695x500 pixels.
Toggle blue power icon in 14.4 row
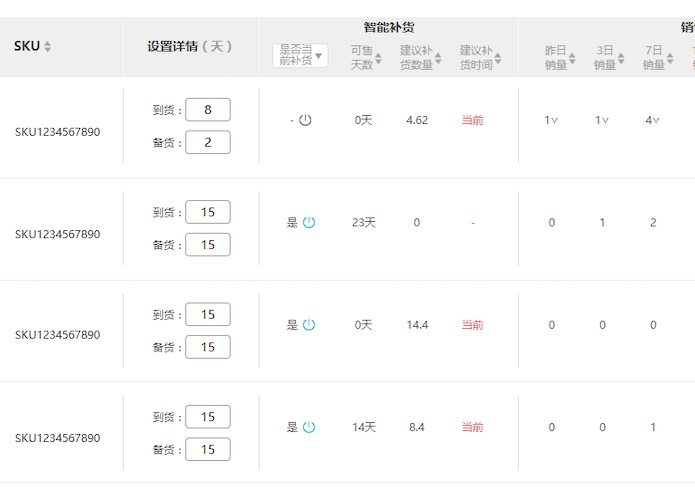(x=309, y=325)
